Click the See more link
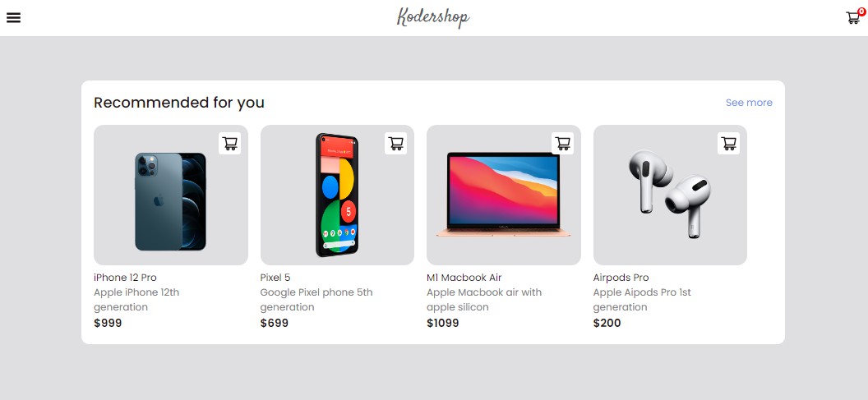868x400 pixels. pos(749,103)
